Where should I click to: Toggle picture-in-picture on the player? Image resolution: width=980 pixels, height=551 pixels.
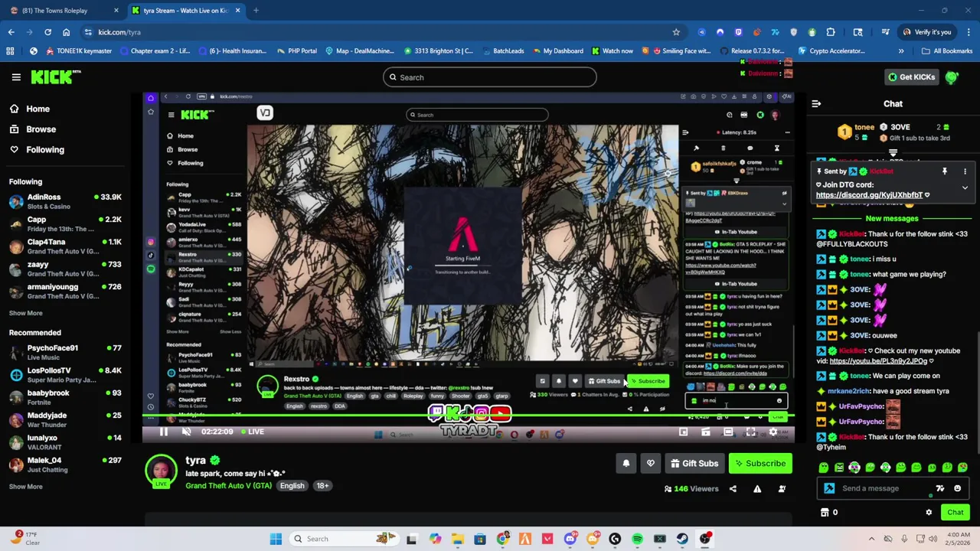click(x=683, y=432)
